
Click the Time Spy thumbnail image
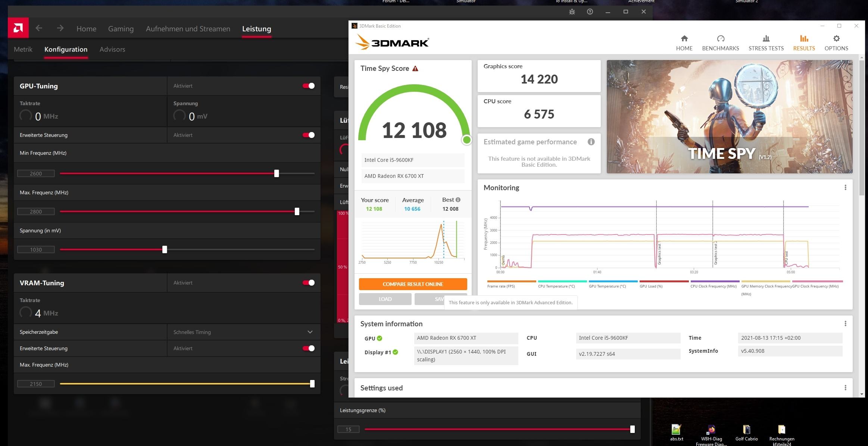click(730, 117)
